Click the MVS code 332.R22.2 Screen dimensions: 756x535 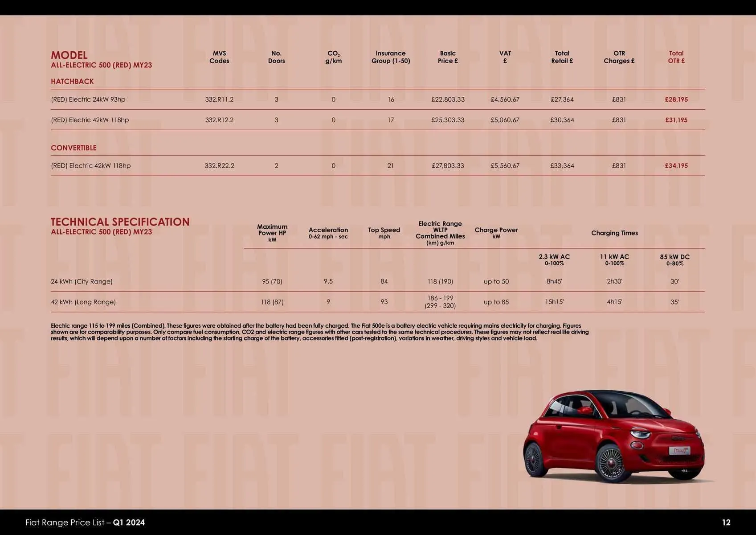click(219, 165)
